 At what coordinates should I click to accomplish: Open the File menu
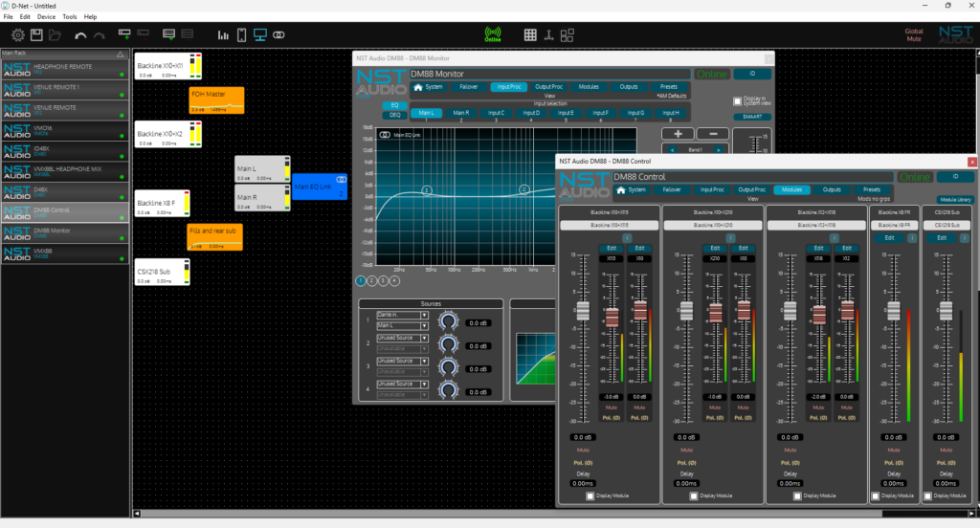(x=8, y=17)
